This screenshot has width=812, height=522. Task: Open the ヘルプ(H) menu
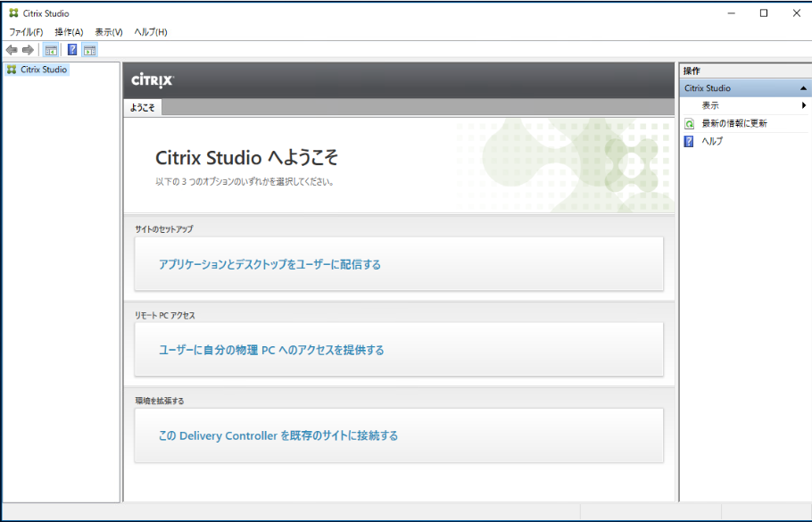coord(151,32)
